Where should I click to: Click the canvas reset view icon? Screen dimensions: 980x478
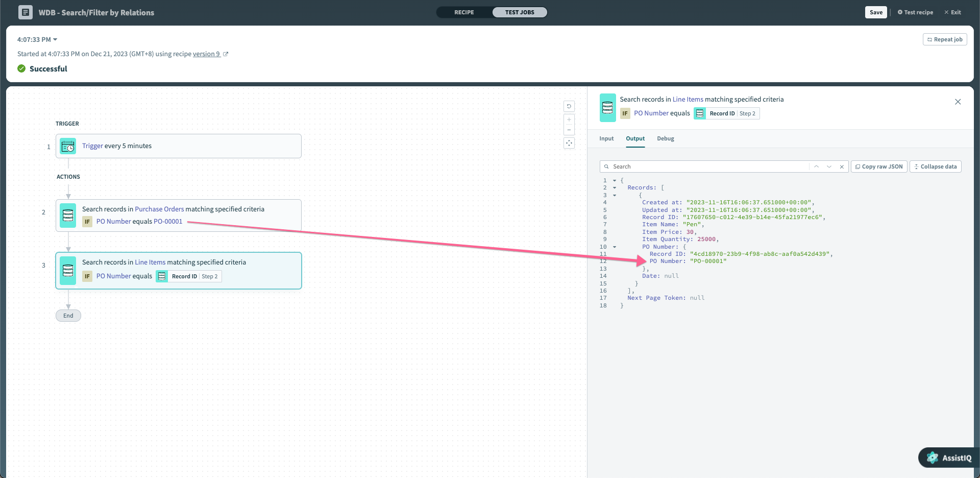pyautogui.click(x=569, y=106)
